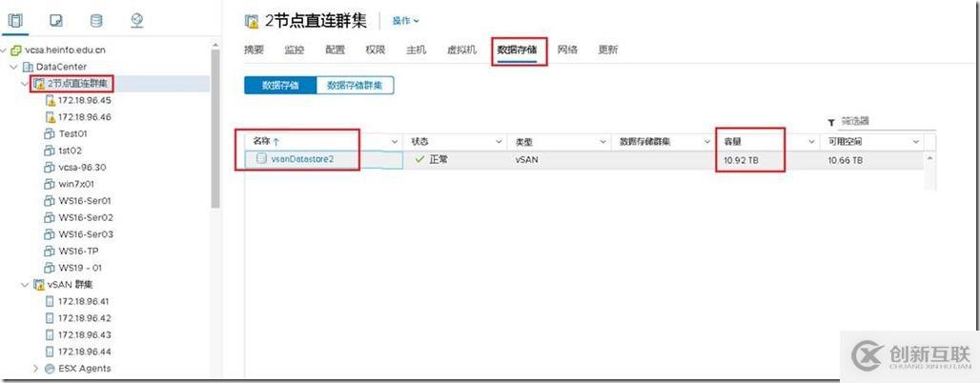Click host icon for 172.18.96.41
The height and width of the screenshot is (383, 980).
(51, 301)
